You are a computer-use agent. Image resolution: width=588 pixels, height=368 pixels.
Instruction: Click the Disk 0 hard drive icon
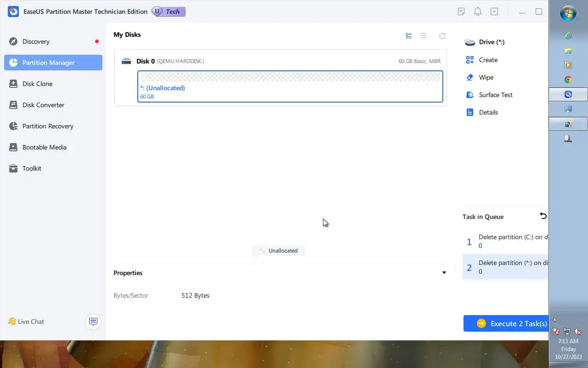(x=126, y=61)
